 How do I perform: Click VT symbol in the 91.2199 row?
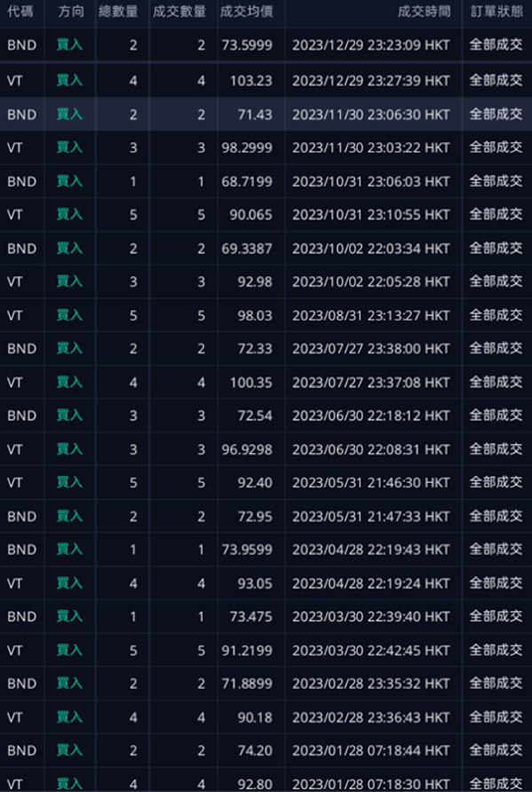(14, 651)
